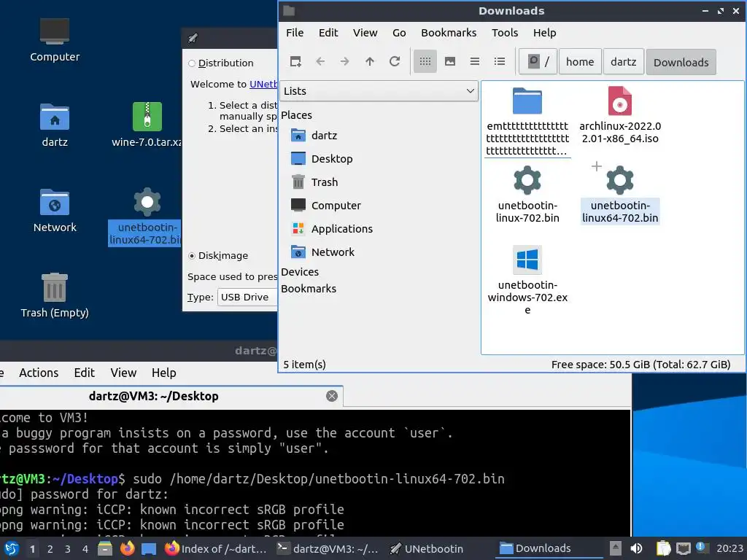Navigate to dartz path segment

(x=623, y=62)
